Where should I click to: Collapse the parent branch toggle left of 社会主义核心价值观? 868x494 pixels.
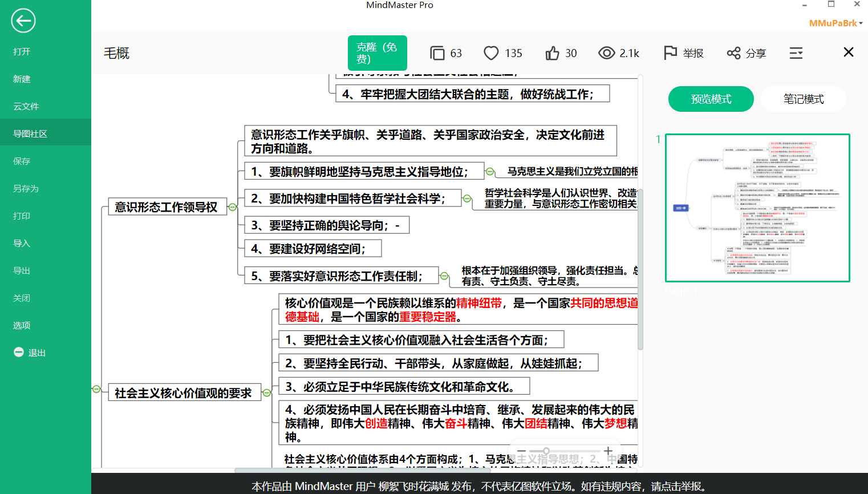(96, 389)
